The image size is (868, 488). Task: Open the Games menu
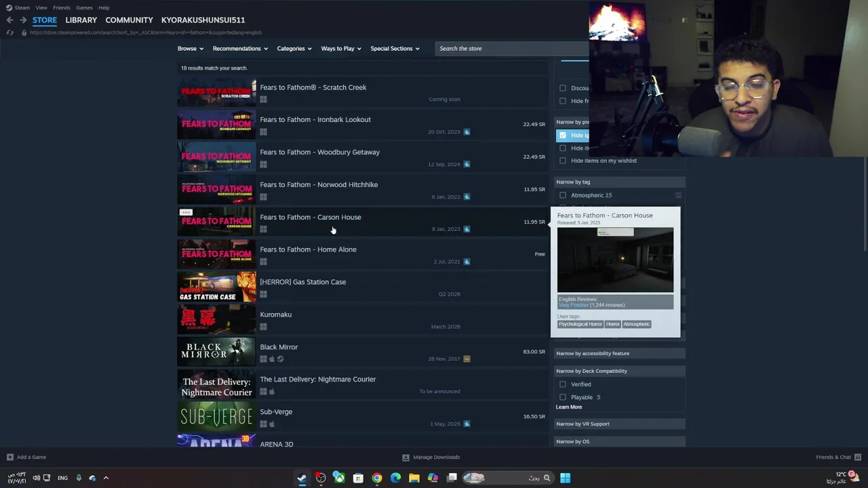pos(84,7)
